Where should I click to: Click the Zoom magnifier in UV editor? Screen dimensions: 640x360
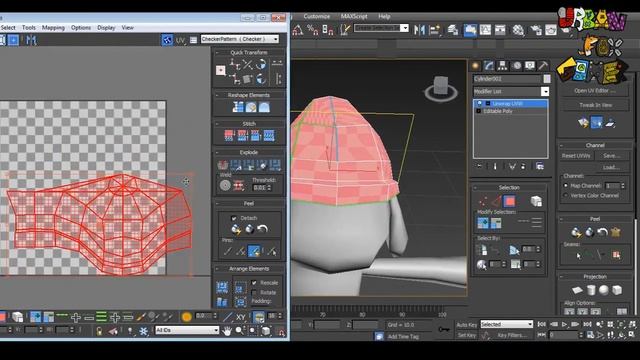[x=240, y=331]
